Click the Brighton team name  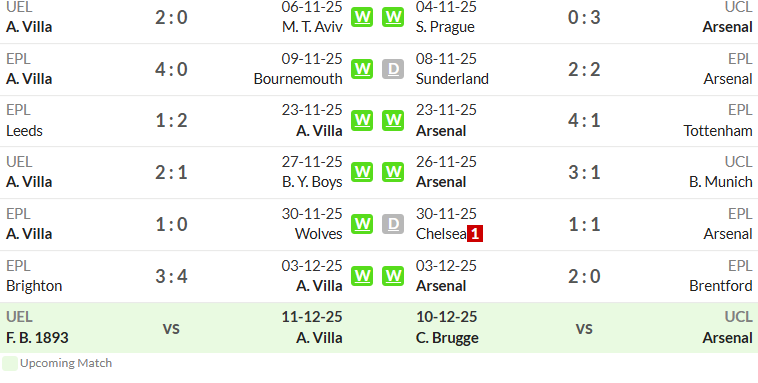tap(34, 286)
